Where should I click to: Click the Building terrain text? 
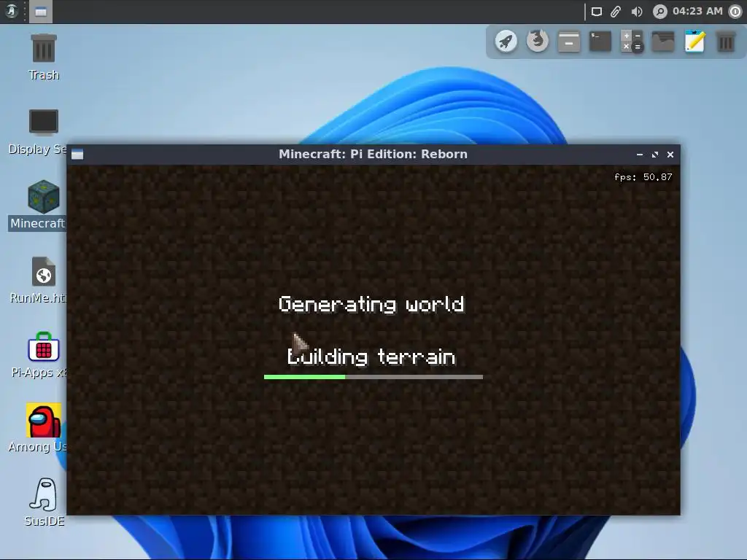371,357
